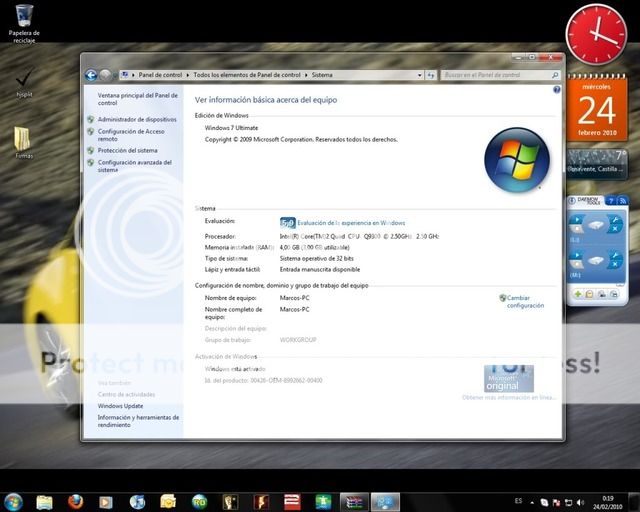Click Obtener más información en línea link
Viewport: 640px width, 512px height.
(509, 397)
